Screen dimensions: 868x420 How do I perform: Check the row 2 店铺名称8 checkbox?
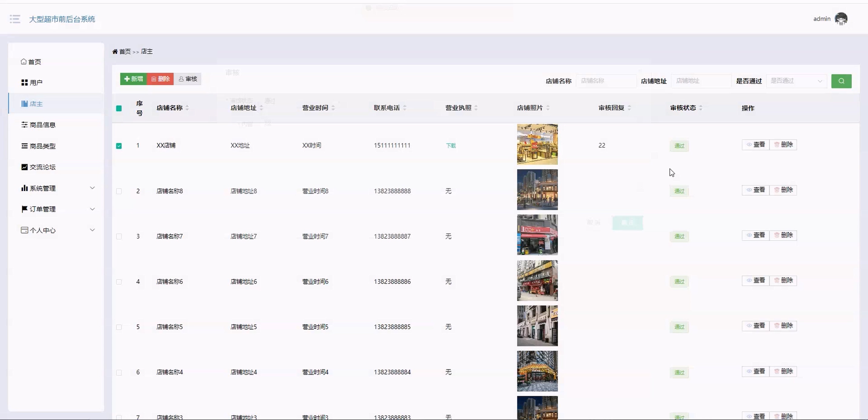tap(119, 191)
